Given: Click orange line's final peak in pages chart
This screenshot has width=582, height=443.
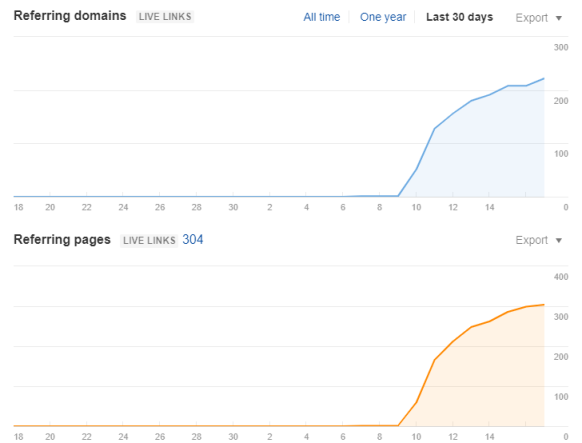Looking at the screenshot, I should point(543,305).
